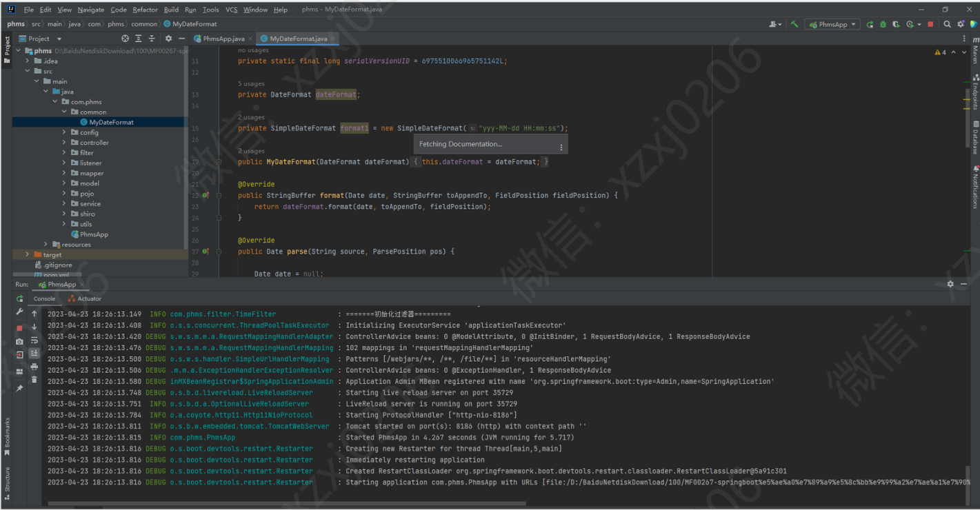This screenshot has width=980, height=510.
Task: Stop PhmsApp in the Run panel
Action: 19,328
